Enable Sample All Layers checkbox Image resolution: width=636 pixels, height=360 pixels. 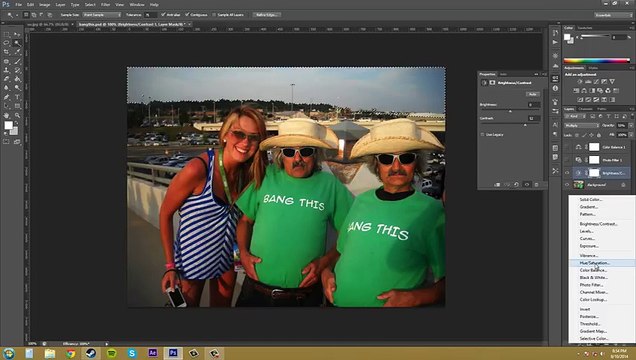[214, 15]
